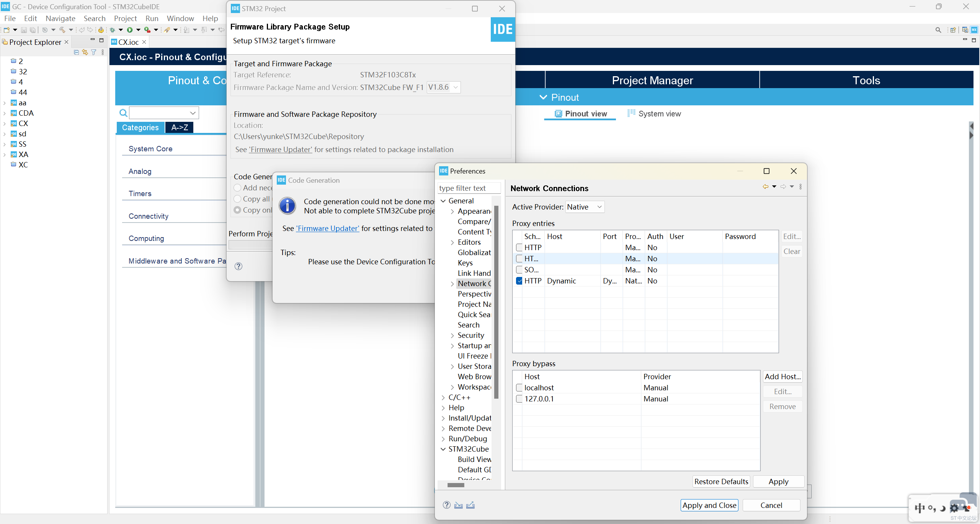Switch to the C/C++ perspective icon

965,30
